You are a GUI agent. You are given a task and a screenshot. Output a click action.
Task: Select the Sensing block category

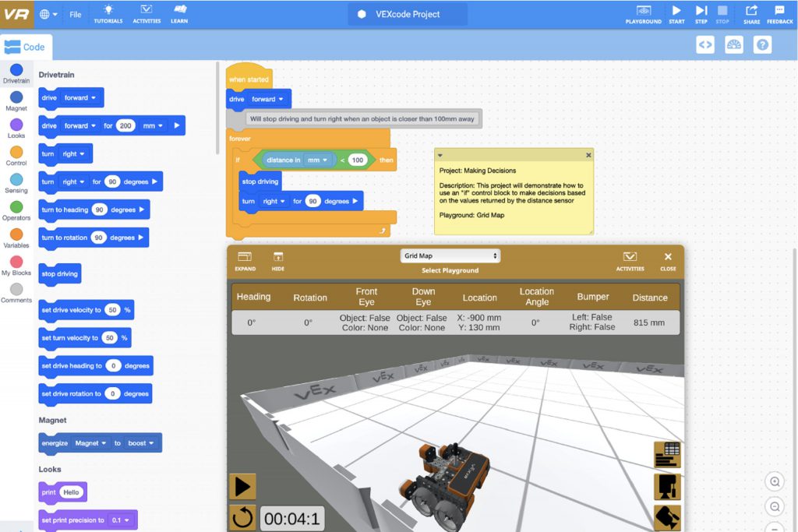pos(16,184)
